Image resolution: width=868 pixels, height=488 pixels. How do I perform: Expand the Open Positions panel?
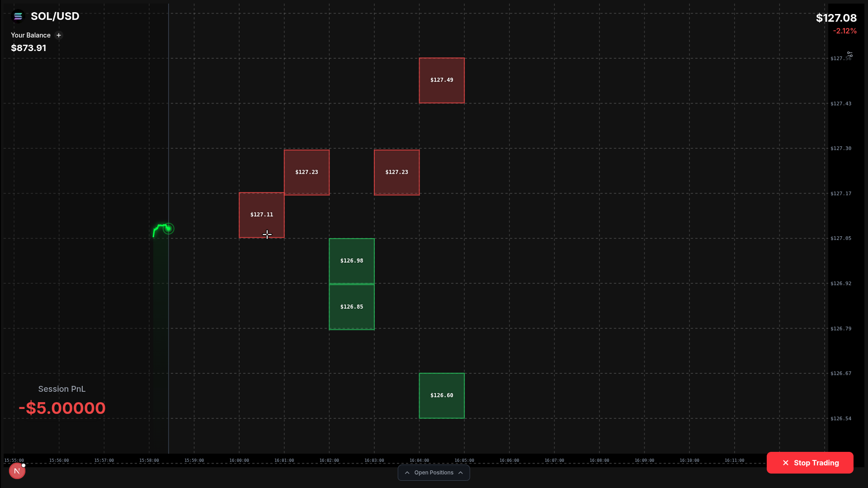click(x=434, y=473)
